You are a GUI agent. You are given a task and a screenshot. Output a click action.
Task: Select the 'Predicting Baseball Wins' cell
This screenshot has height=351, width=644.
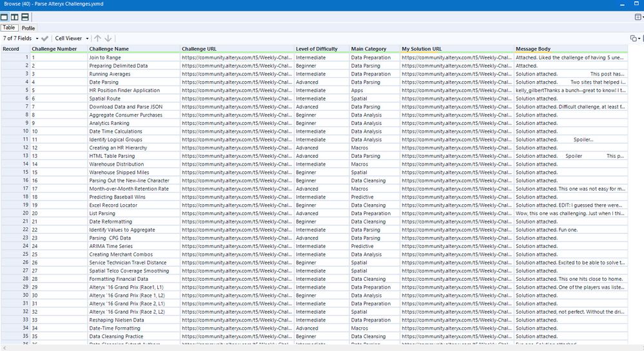click(134, 197)
